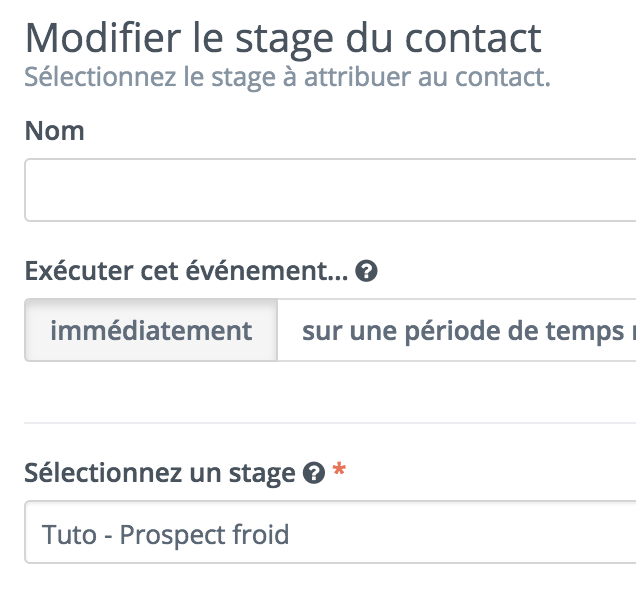This screenshot has width=636, height=610.
Task: Open tooltip for event execution timing
Action: coord(366,271)
